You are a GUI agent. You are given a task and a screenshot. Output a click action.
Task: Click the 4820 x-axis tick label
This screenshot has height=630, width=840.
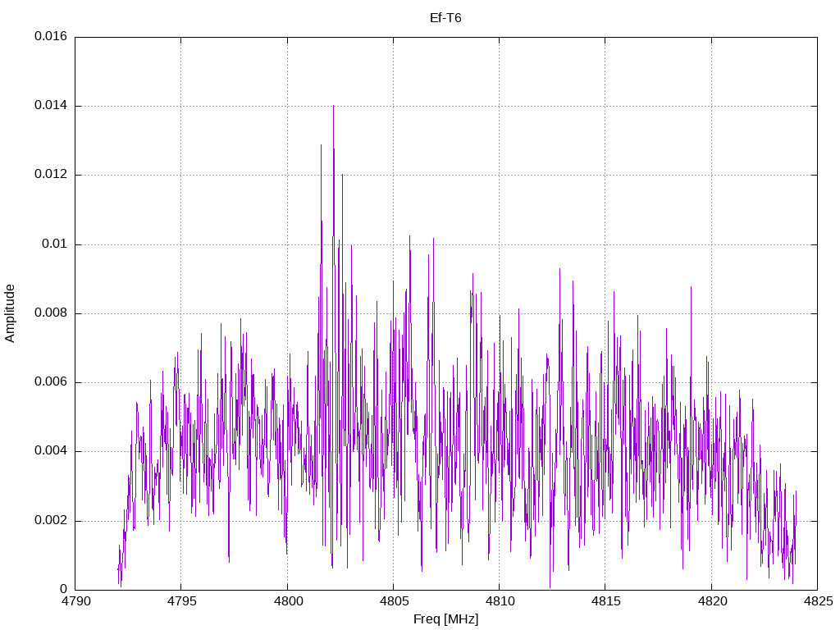[x=712, y=601]
